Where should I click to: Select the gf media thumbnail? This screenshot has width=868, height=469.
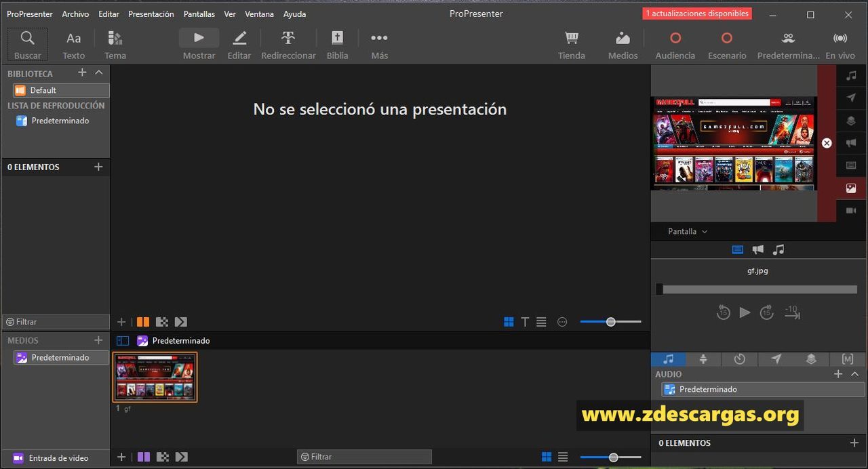pos(155,378)
